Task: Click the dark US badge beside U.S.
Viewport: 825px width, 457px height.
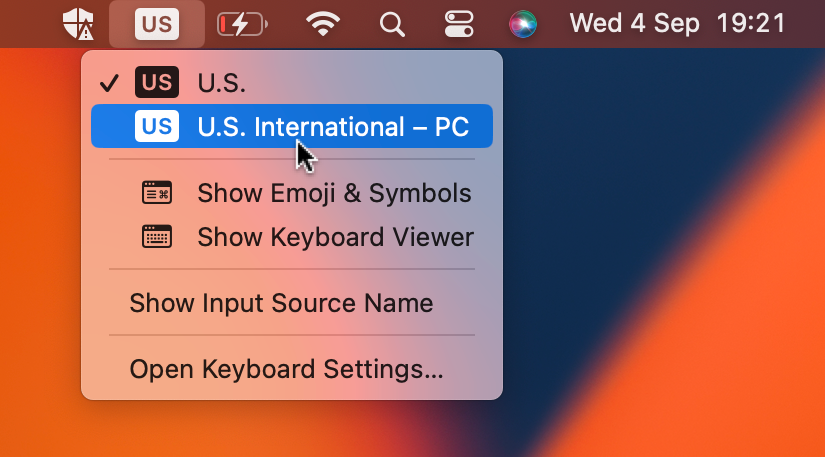Action: (x=157, y=82)
